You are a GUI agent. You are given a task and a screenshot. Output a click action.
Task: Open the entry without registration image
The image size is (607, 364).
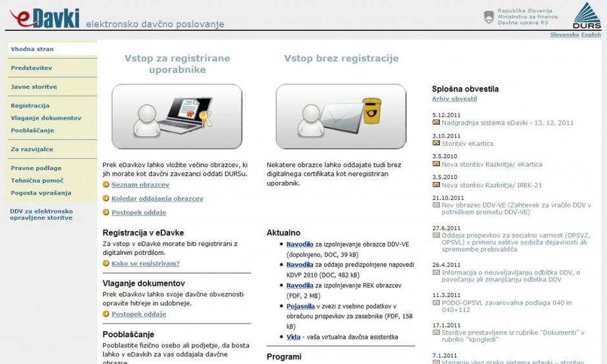click(x=341, y=116)
